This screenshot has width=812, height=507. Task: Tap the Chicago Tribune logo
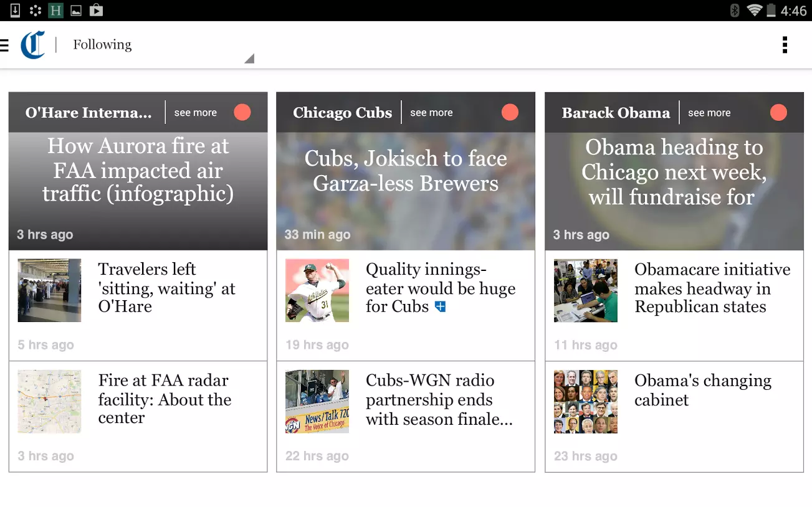pos(32,45)
